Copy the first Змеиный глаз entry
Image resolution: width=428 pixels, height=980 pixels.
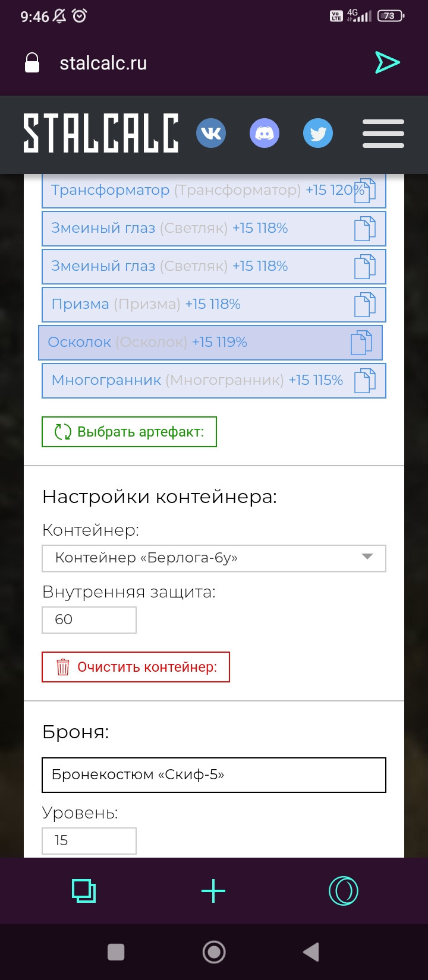(x=365, y=229)
